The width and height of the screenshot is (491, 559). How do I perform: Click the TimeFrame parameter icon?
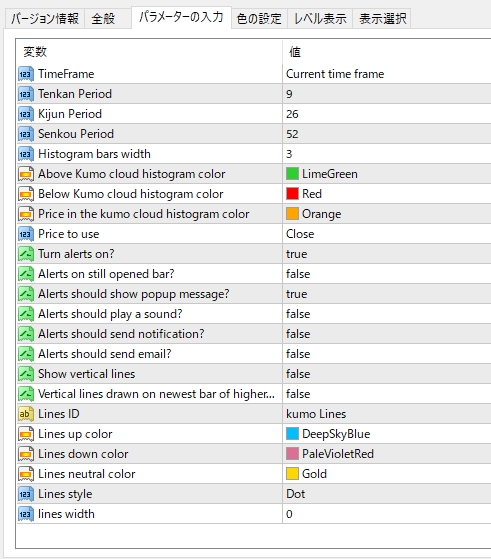pos(26,74)
